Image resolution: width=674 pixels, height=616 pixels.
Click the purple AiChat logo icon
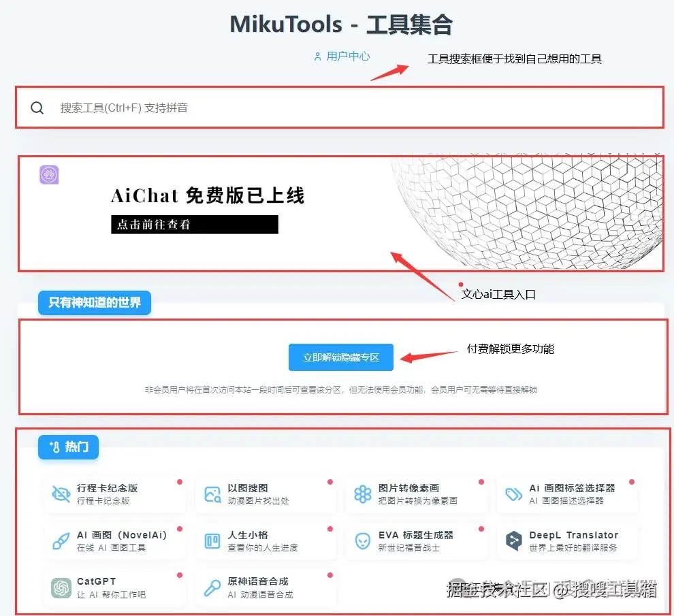[49, 174]
